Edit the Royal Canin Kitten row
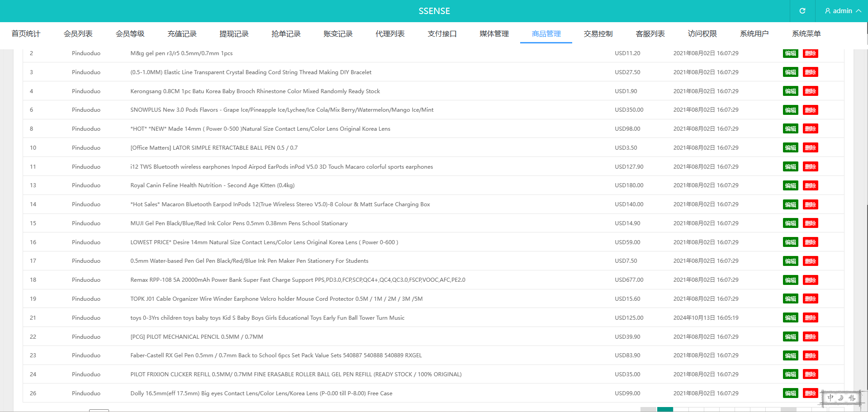This screenshot has height=412, width=868. pos(791,185)
